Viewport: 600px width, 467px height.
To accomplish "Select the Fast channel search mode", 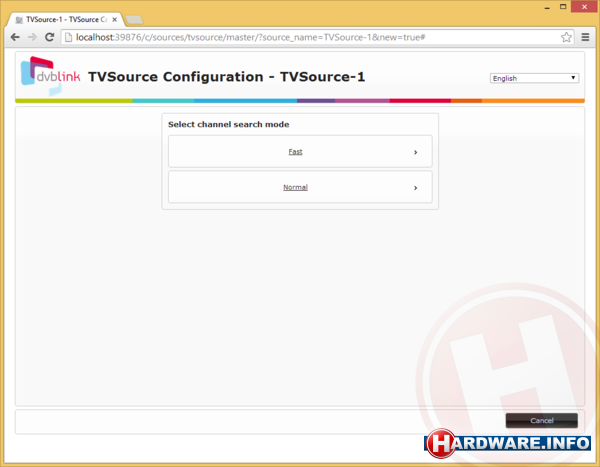I will 300,152.
